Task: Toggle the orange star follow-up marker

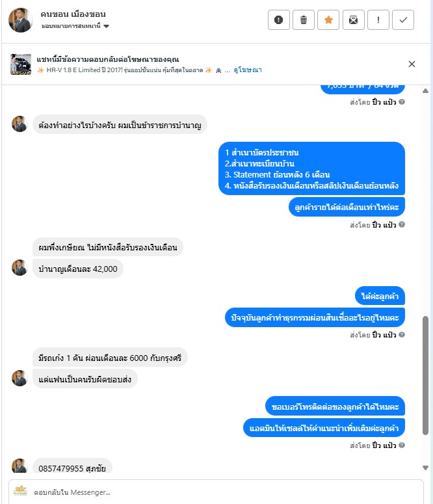Action: [x=328, y=20]
